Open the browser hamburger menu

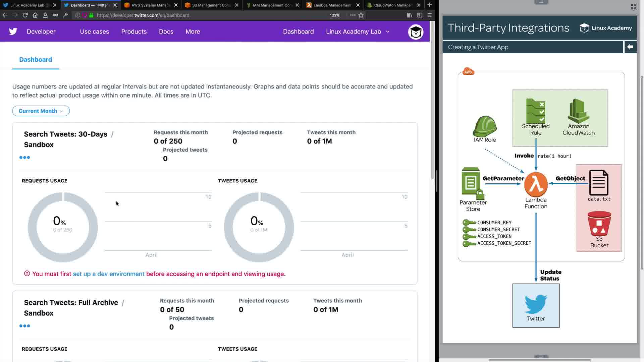click(429, 15)
